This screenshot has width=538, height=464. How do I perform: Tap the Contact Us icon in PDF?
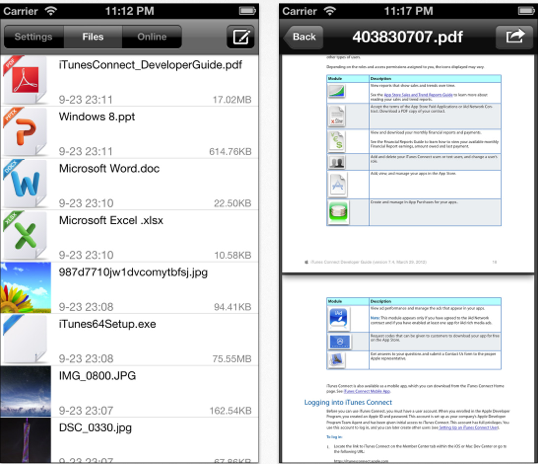tap(337, 360)
